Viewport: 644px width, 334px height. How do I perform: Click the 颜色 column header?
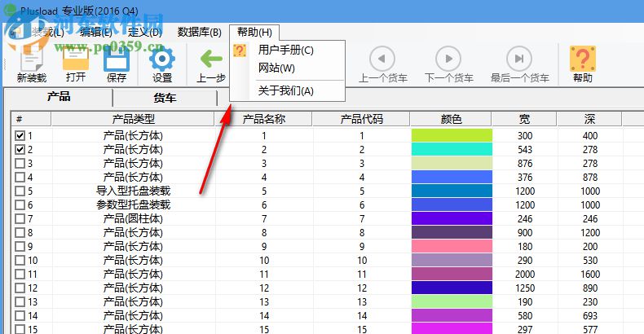click(x=451, y=120)
